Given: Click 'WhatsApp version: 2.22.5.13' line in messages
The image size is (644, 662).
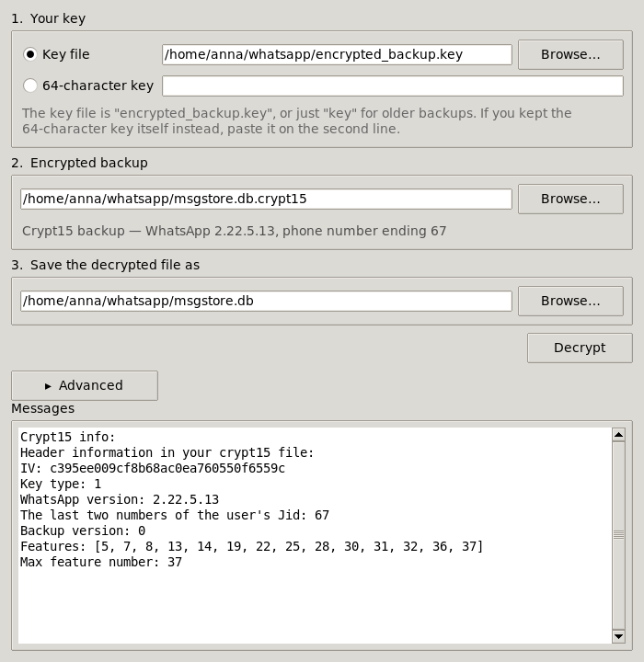Looking at the screenshot, I should (x=120, y=499).
